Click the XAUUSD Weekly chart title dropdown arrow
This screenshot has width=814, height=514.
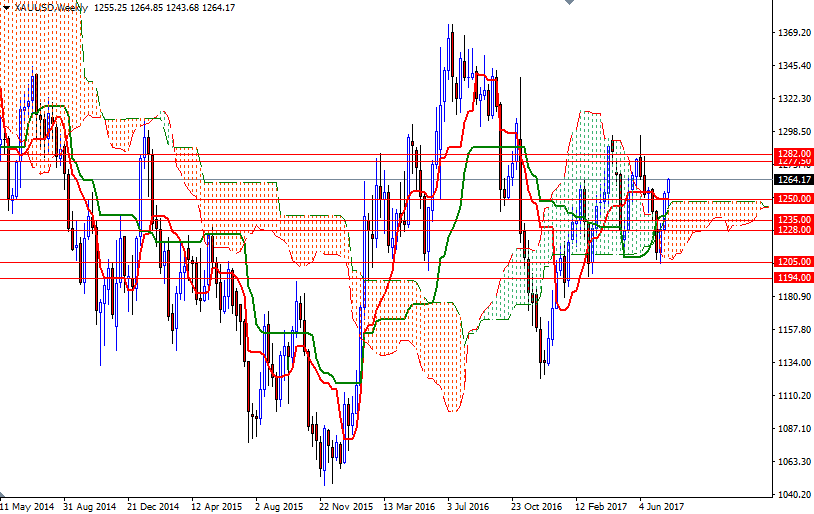[5, 8]
